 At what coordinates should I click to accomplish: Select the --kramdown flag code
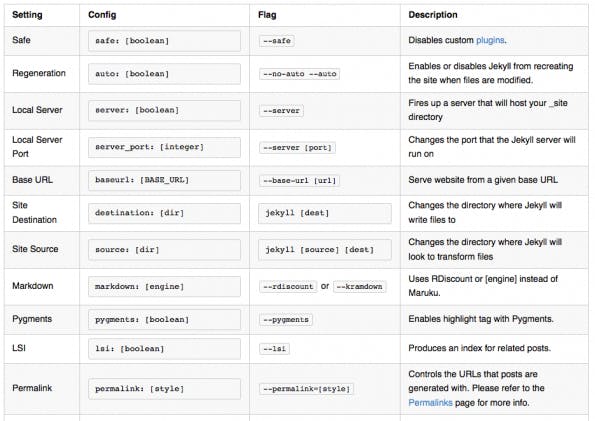tap(359, 287)
